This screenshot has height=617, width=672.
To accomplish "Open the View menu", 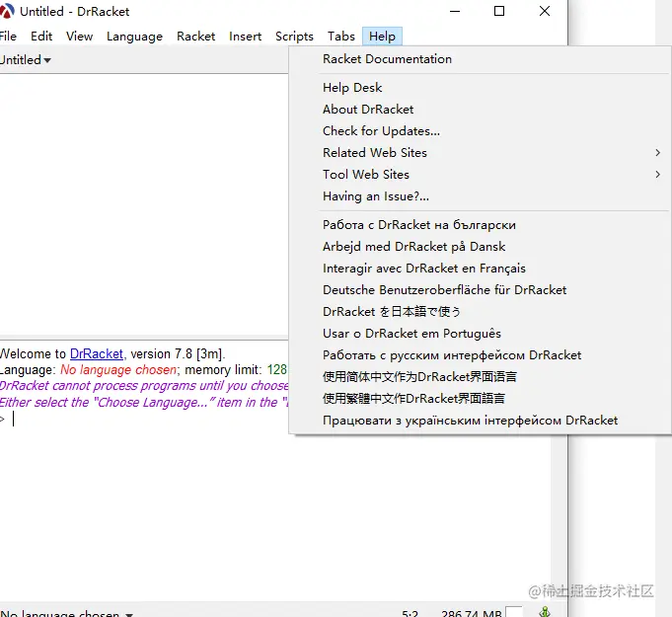I will (x=79, y=37).
